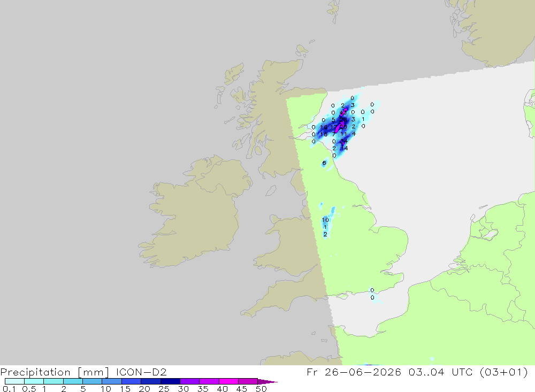535x392 pixels.
Task: Click the '7' precipitation value on the map
Action: (x=334, y=134)
